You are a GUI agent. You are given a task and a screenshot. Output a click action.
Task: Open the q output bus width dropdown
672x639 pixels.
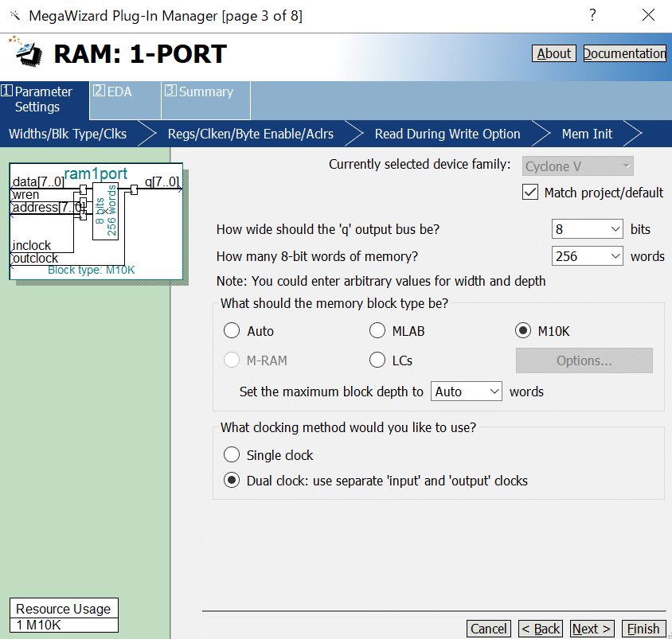[587, 229]
